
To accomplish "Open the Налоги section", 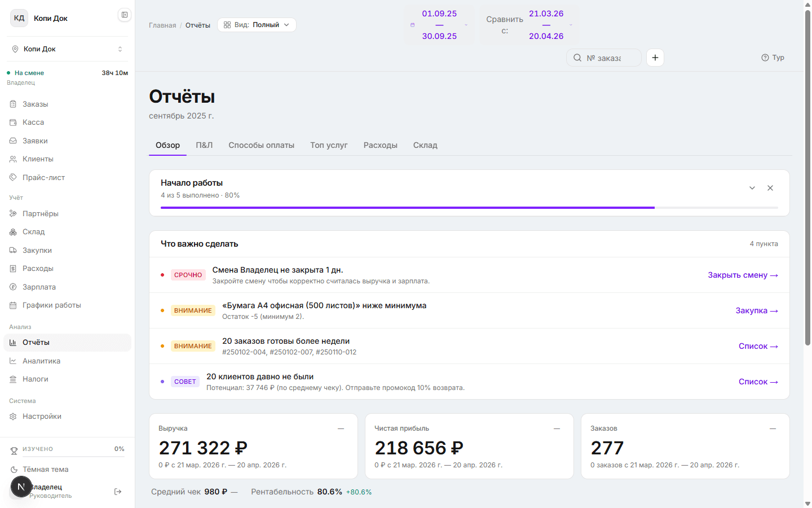I will [x=68, y=379].
